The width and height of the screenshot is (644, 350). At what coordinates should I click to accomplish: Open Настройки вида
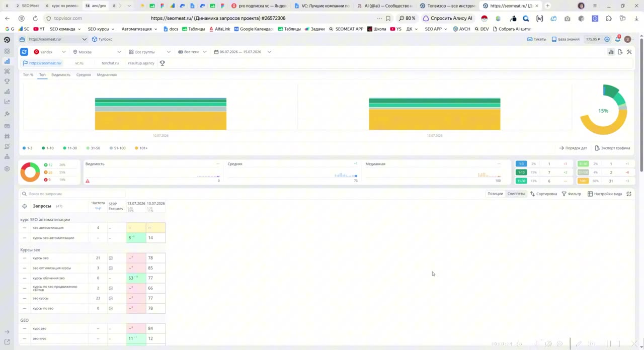tap(605, 194)
